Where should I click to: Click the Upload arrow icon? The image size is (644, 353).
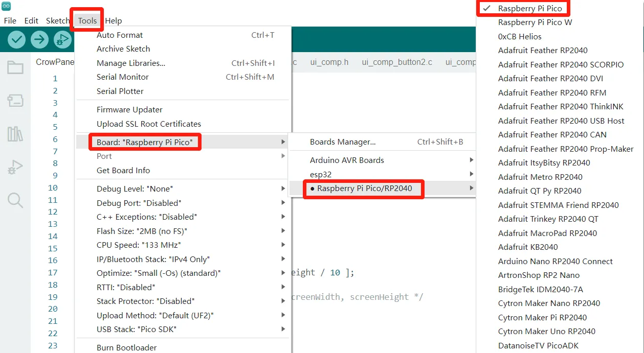coord(39,39)
